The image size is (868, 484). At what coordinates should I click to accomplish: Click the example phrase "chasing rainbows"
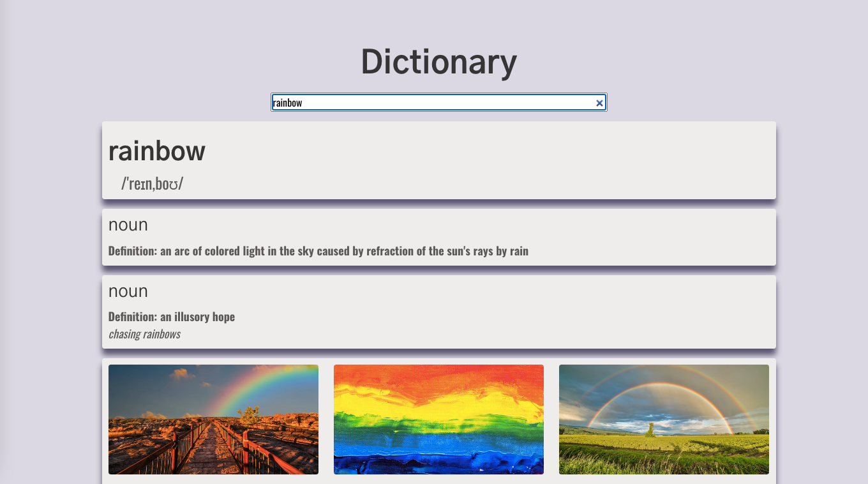(x=144, y=334)
